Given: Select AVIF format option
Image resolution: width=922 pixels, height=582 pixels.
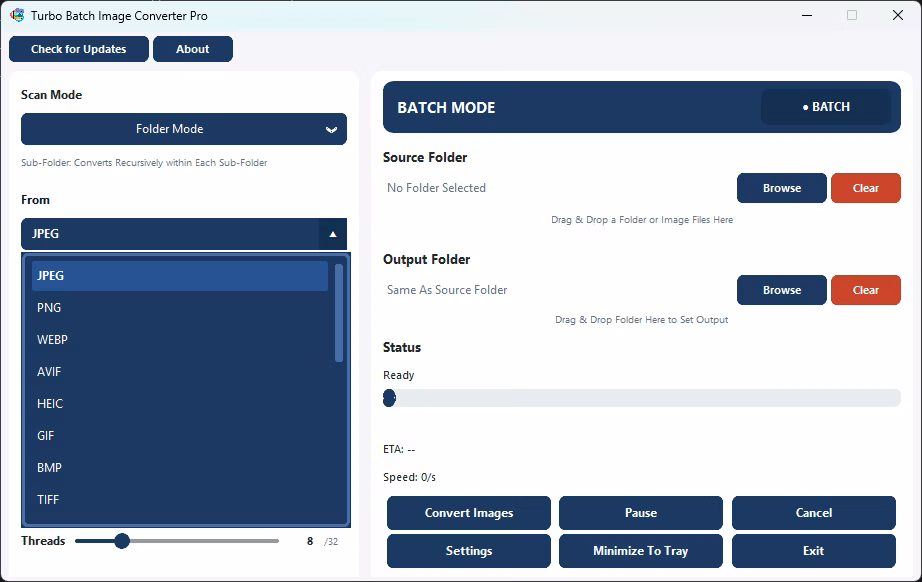Looking at the screenshot, I should click(180, 372).
